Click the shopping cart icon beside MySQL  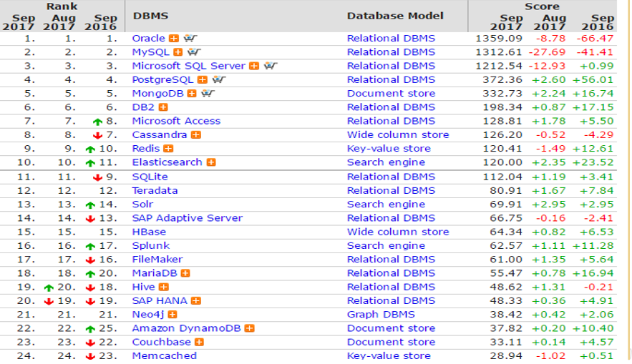(194, 52)
